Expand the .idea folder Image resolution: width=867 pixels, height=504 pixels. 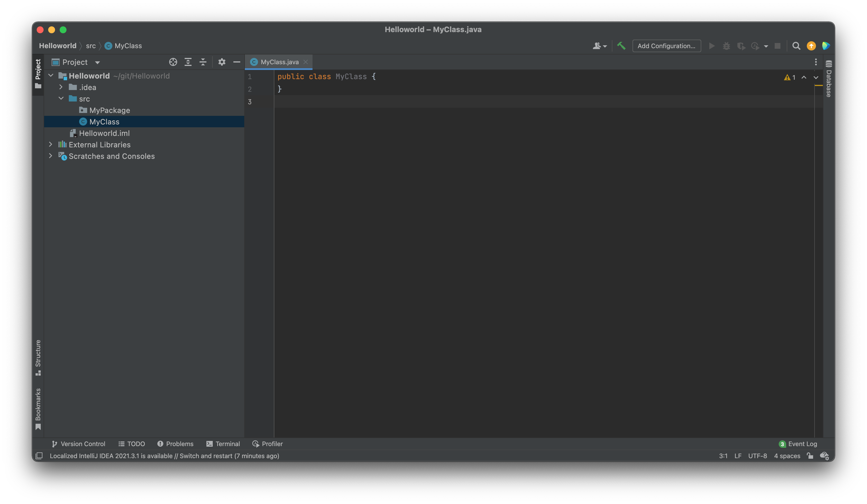coord(61,87)
